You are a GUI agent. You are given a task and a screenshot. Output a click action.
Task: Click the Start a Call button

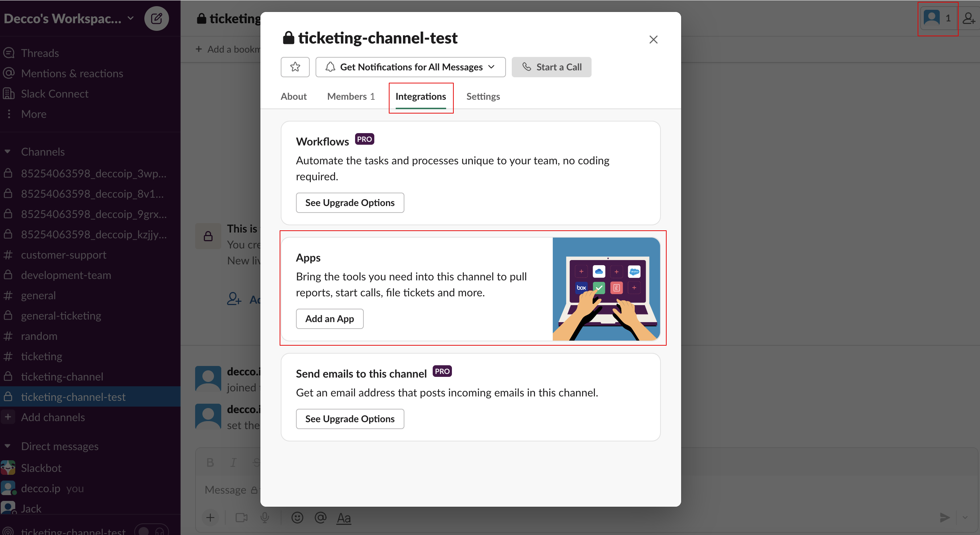tap(551, 67)
